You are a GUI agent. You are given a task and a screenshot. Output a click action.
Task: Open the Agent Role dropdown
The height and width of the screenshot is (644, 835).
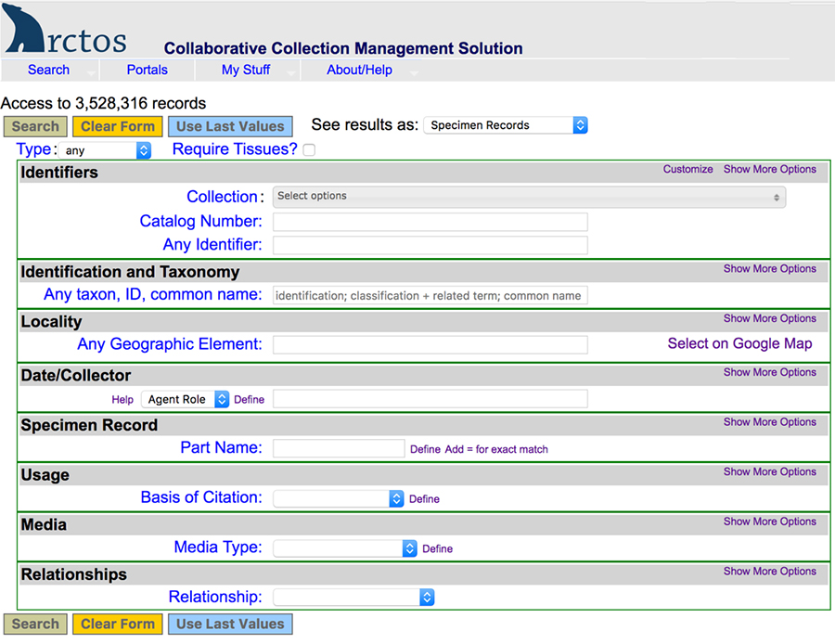point(185,399)
